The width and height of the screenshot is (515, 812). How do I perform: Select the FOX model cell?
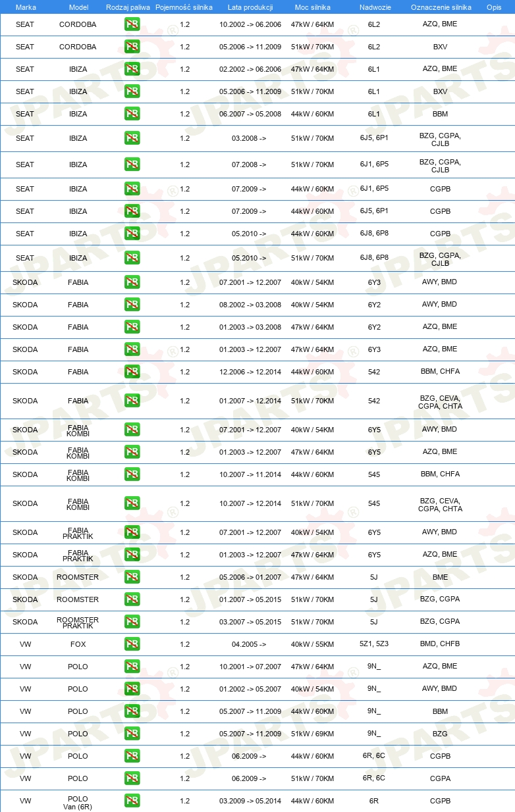[x=78, y=644]
